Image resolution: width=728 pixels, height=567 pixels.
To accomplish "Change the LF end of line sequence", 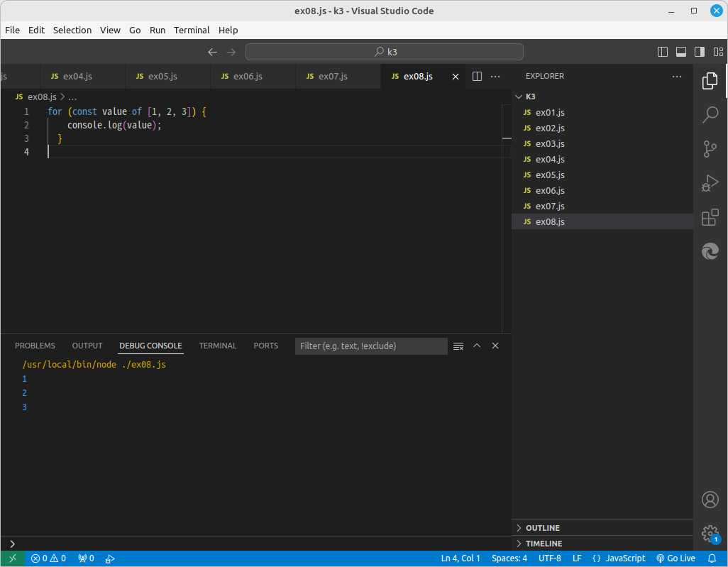I will [577, 558].
